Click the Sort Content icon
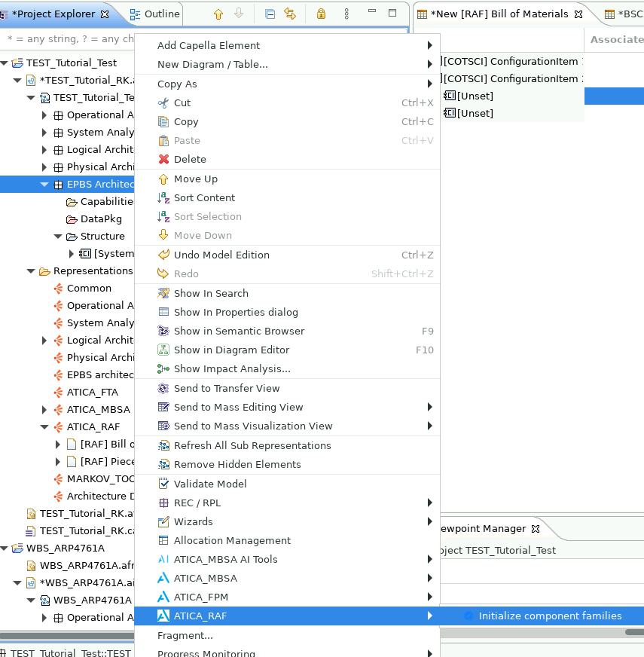 point(163,197)
